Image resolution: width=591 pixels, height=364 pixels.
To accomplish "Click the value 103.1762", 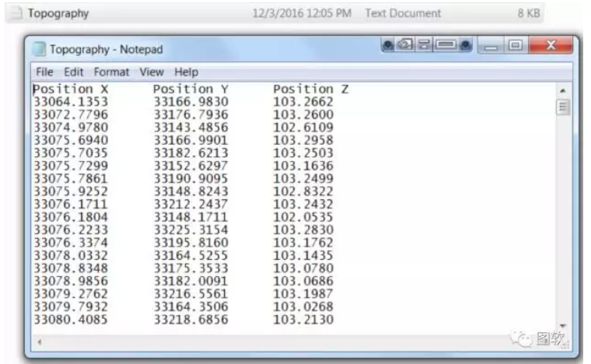I will click(x=303, y=243).
